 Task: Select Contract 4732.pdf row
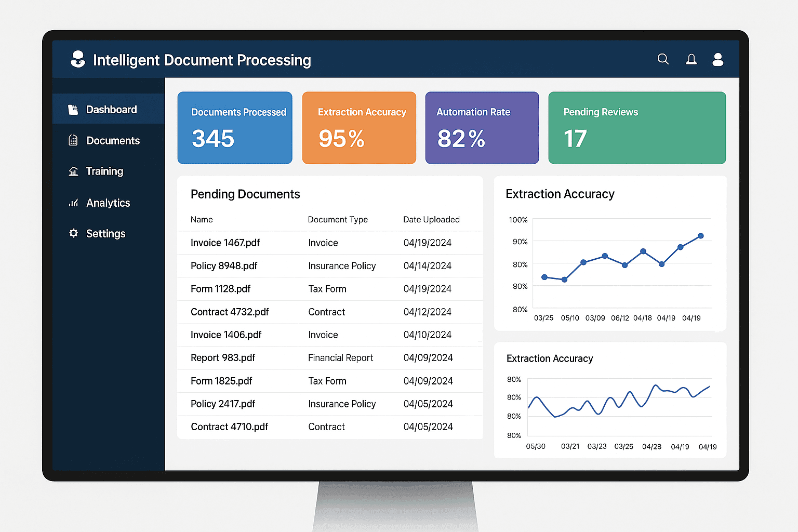point(230,312)
